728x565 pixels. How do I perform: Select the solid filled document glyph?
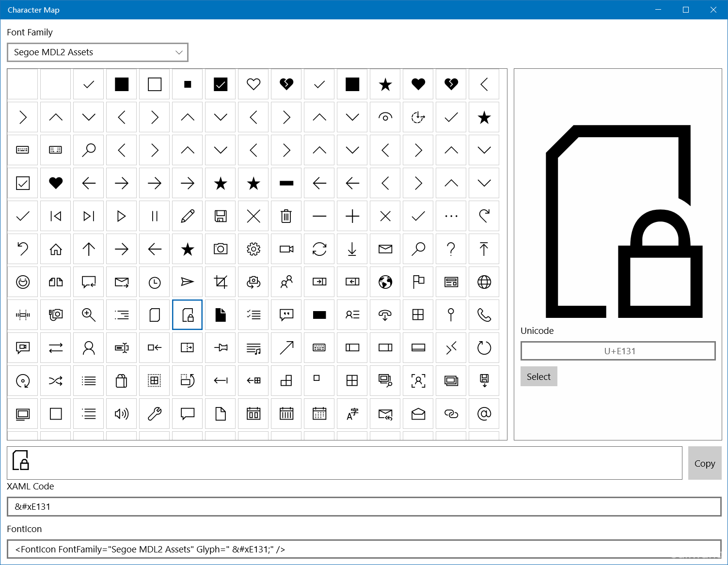point(221,315)
